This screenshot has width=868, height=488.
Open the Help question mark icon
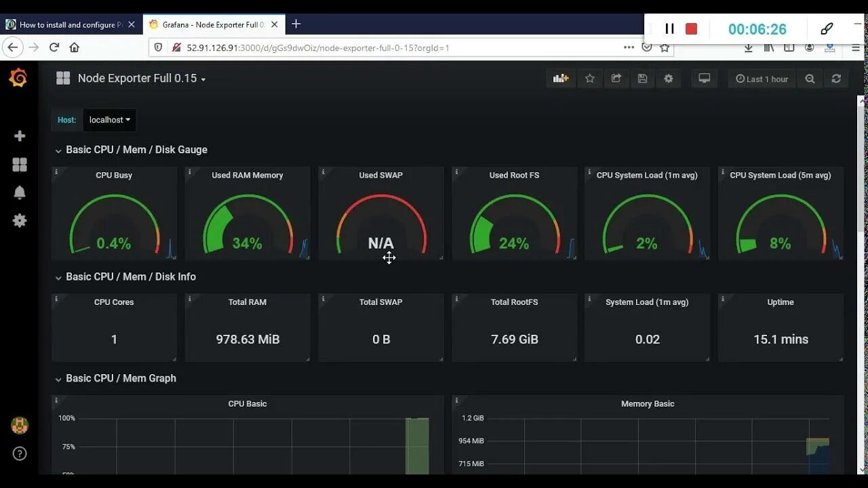tap(20, 454)
